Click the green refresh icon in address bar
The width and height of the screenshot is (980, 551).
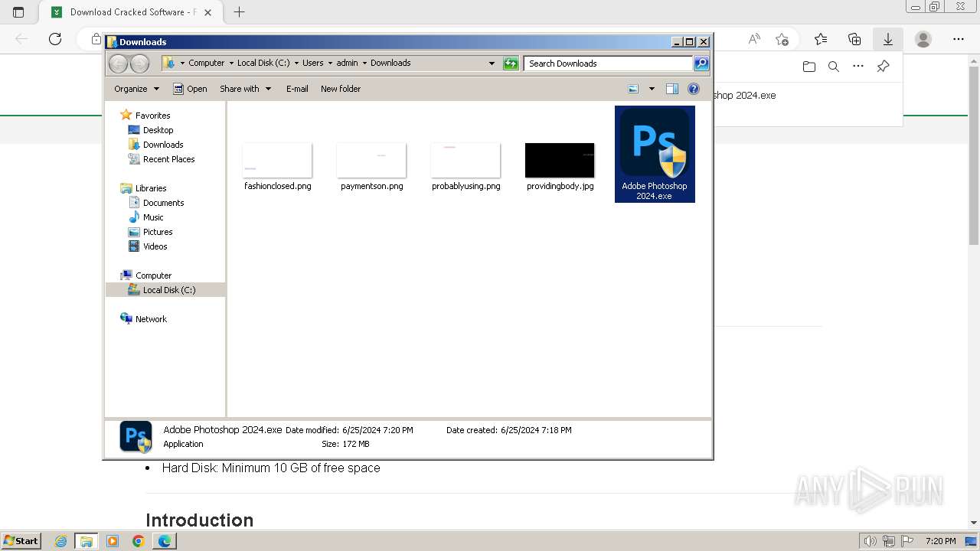(x=511, y=64)
